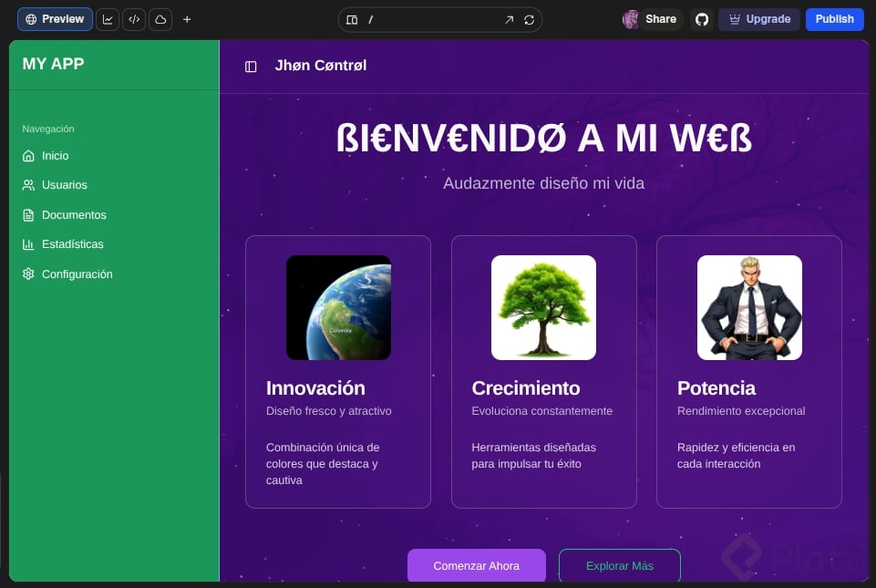This screenshot has width=876, height=588.
Task: Click the Usuarios people icon
Action: pos(28,185)
